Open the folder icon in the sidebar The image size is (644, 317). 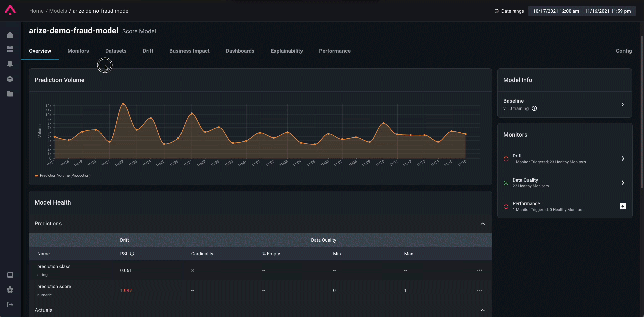tap(10, 94)
